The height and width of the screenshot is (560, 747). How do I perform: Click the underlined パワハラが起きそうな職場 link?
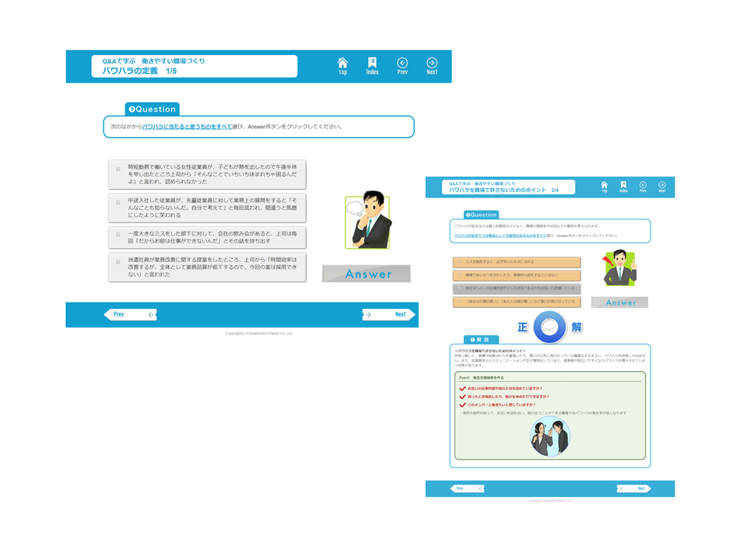(x=500, y=236)
